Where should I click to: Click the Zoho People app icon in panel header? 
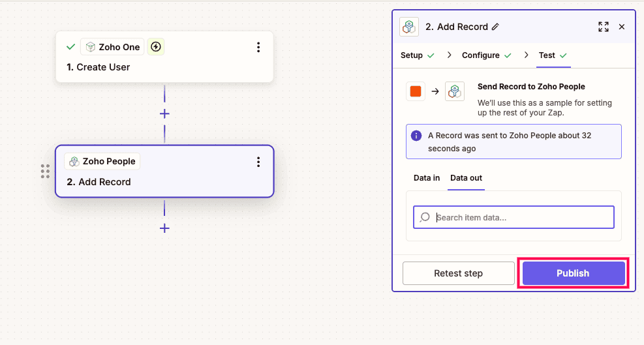click(409, 27)
